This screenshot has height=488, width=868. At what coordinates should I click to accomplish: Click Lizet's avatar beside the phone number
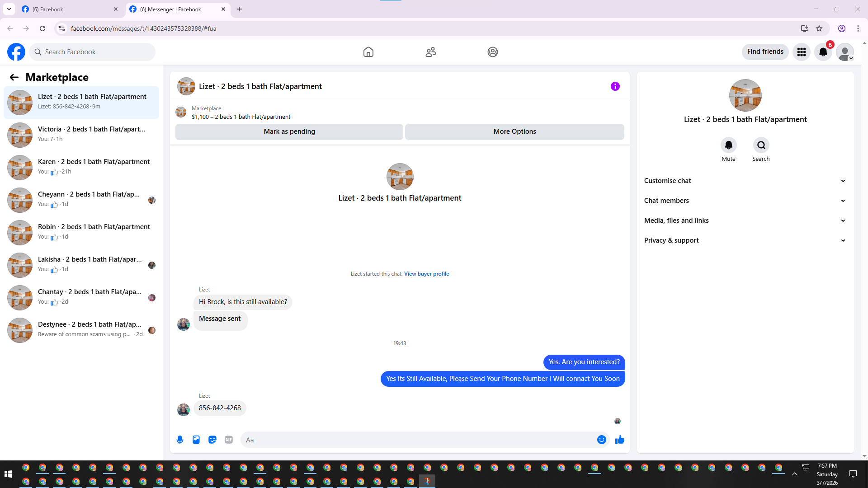(184, 410)
